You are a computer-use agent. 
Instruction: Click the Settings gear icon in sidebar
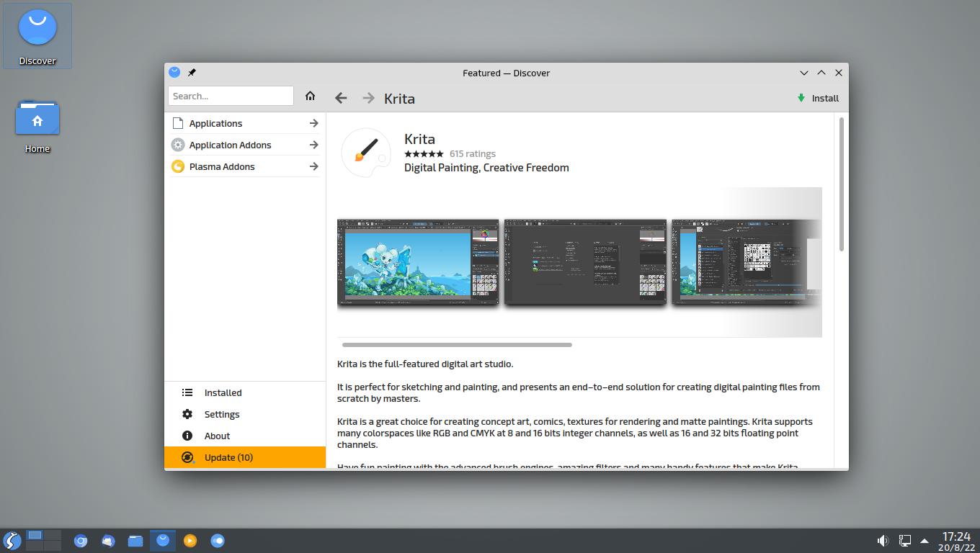click(187, 414)
